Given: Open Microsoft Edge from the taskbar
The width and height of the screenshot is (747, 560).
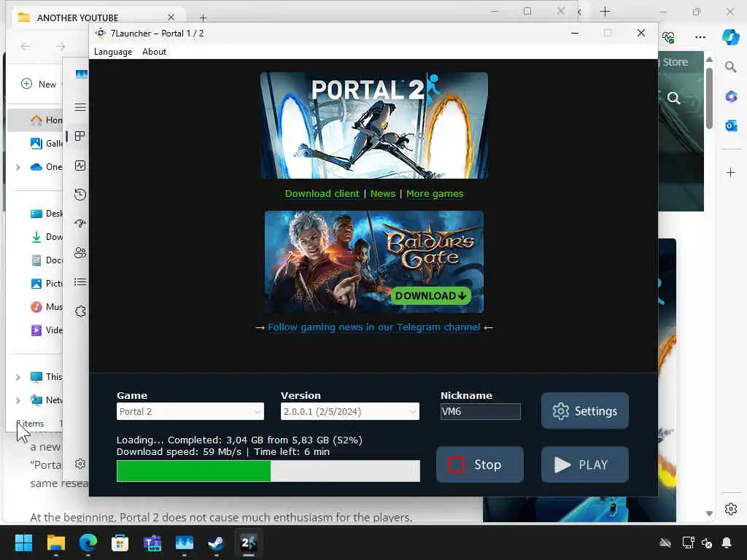Looking at the screenshot, I should click(x=88, y=542).
